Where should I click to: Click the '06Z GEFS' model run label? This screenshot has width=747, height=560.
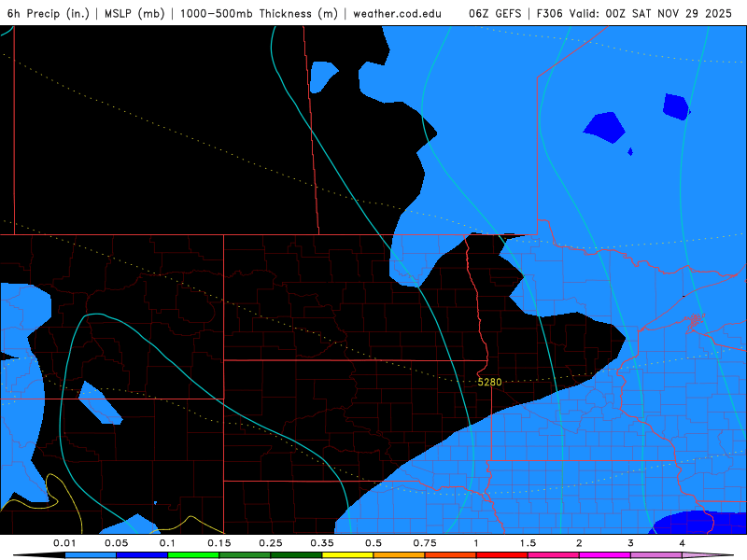[495, 13]
